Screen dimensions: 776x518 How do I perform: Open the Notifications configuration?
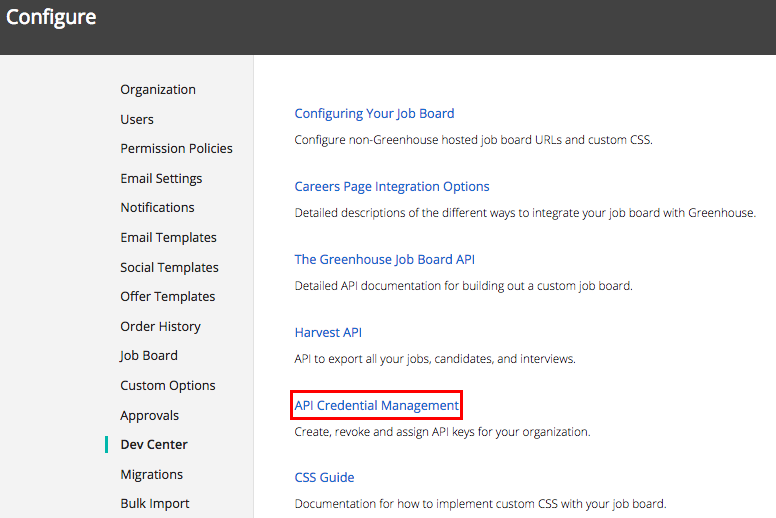tap(157, 207)
